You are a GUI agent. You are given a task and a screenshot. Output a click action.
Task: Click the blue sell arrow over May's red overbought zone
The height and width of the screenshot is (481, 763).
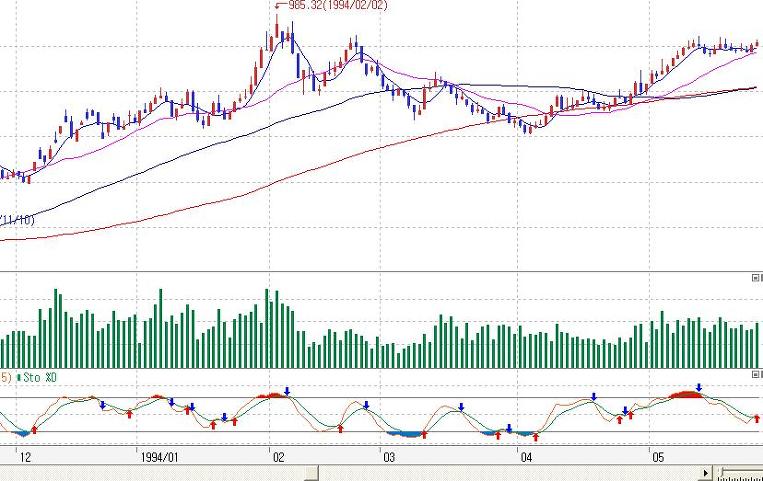[x=699, y=388]
